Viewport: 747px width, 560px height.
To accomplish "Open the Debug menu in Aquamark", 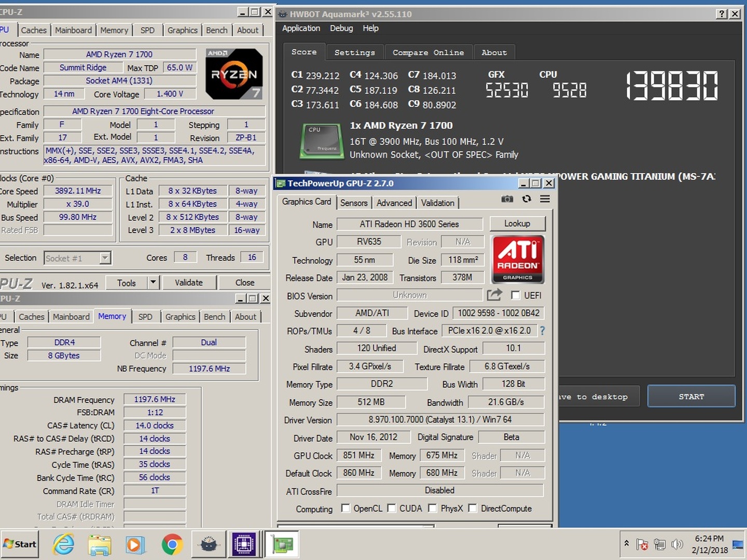I will (341, 28).
